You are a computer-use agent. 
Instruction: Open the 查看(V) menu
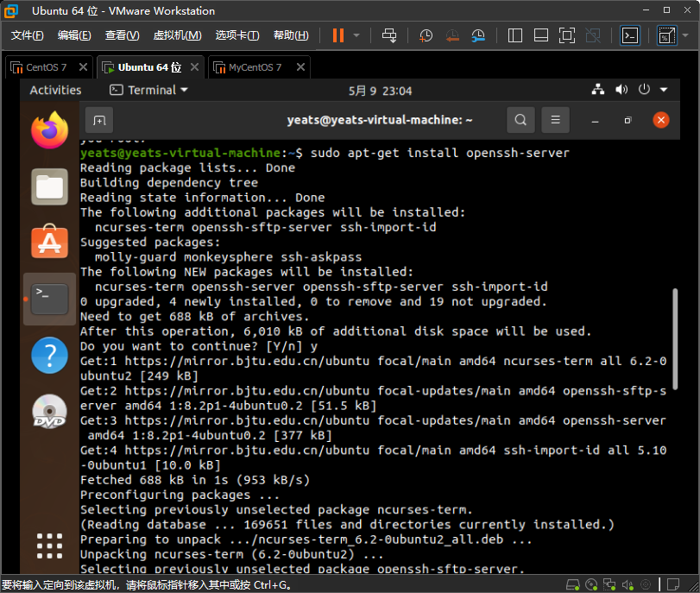(122, 35)
